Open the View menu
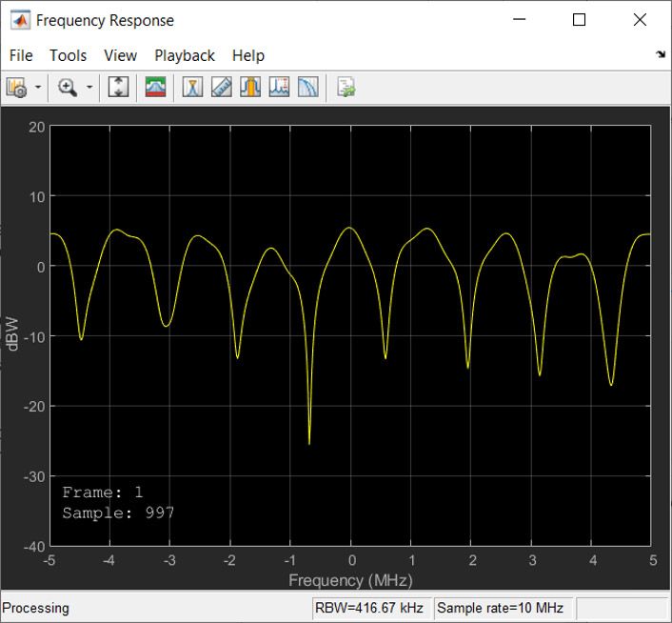This screenshot has width=672, height=623. tap(120, 55)
